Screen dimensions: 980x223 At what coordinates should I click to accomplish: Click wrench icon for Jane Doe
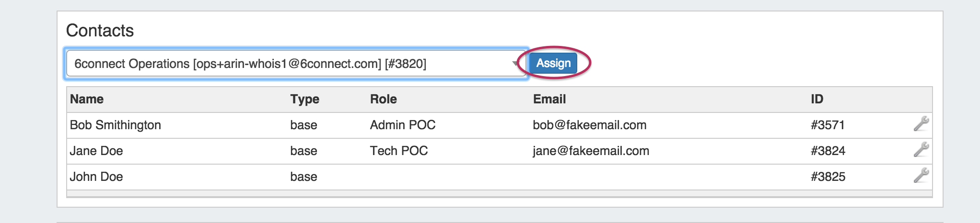921,150
